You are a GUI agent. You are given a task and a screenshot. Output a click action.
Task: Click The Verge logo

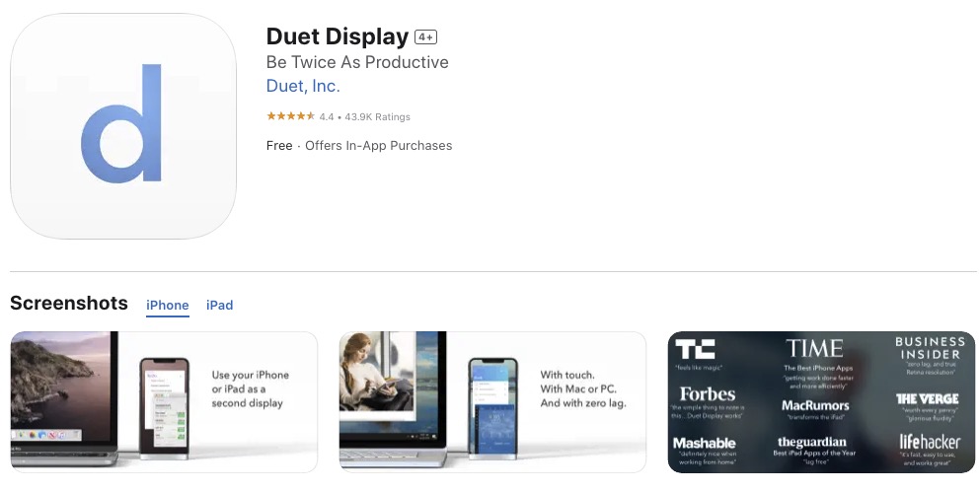[x=927, y=398]
